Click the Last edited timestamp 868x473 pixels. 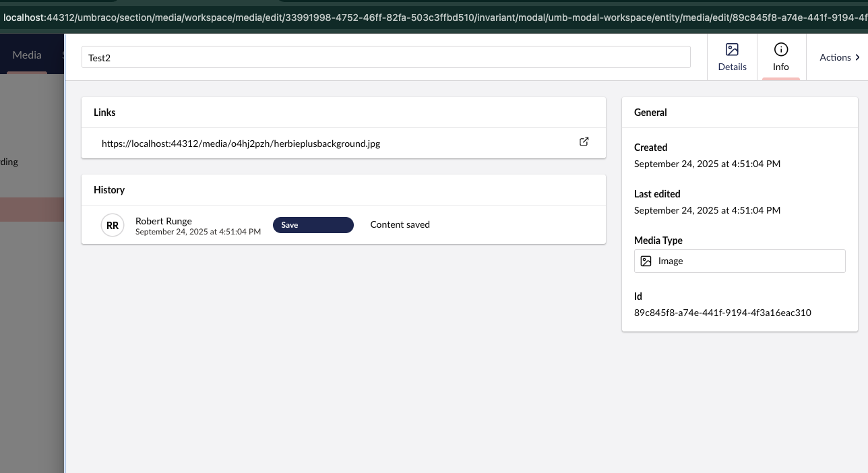(x=707, y=210)
